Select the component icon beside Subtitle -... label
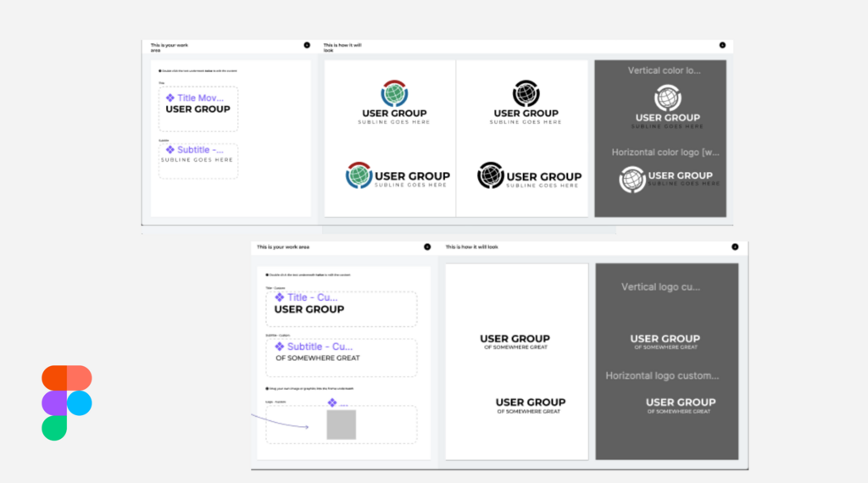The height and width of the screenshot is (483, 868). 170,150
